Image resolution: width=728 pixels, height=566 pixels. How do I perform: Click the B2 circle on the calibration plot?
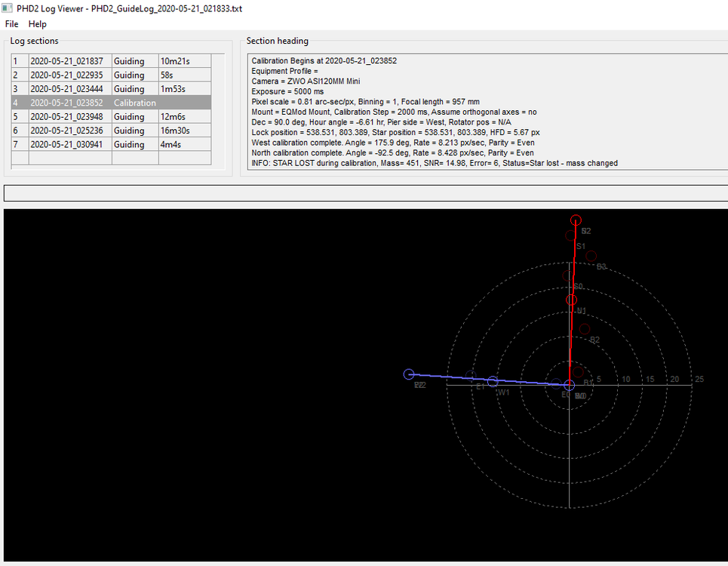coord(585,329)
